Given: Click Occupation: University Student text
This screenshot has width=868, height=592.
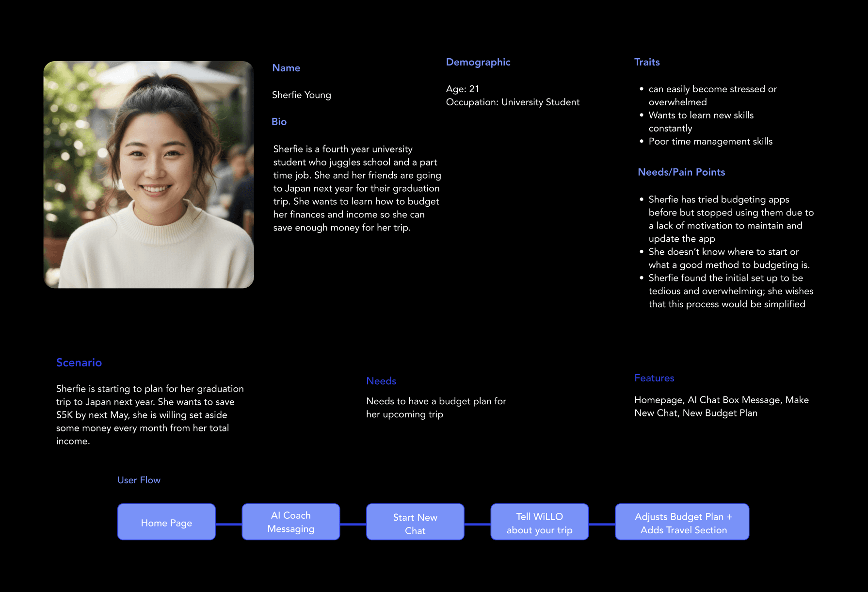Looking at the screenshot, I should pyautogui.click(x=513, y=102).
